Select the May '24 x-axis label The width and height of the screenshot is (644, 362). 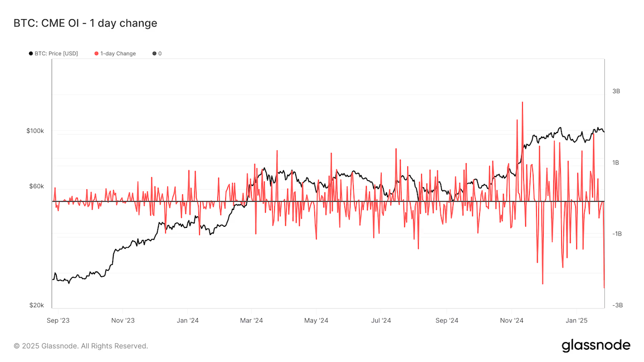(316, 321)
